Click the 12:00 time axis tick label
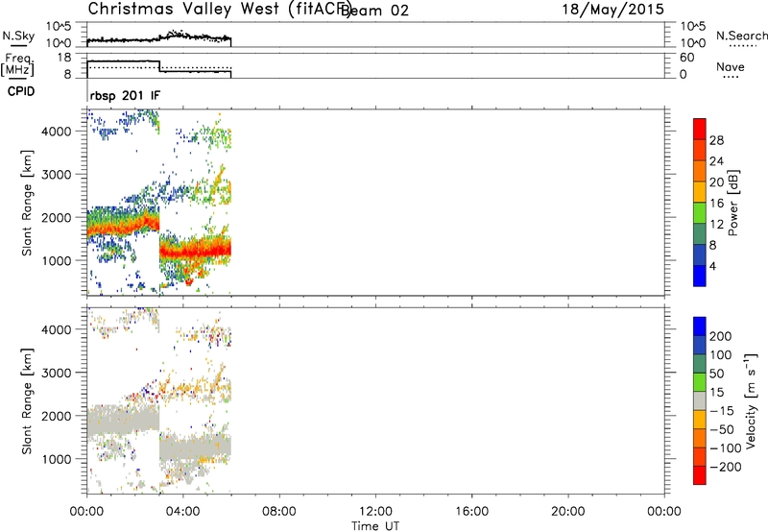768x532 pixels. point(375,512)
